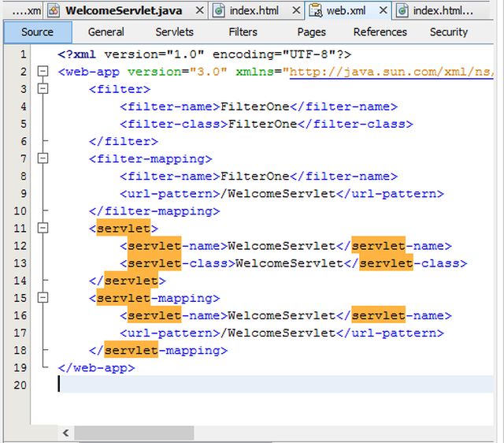
Task: Click the closing </web-app> tag
Action: pyautogui.click(x=96, y=367)
